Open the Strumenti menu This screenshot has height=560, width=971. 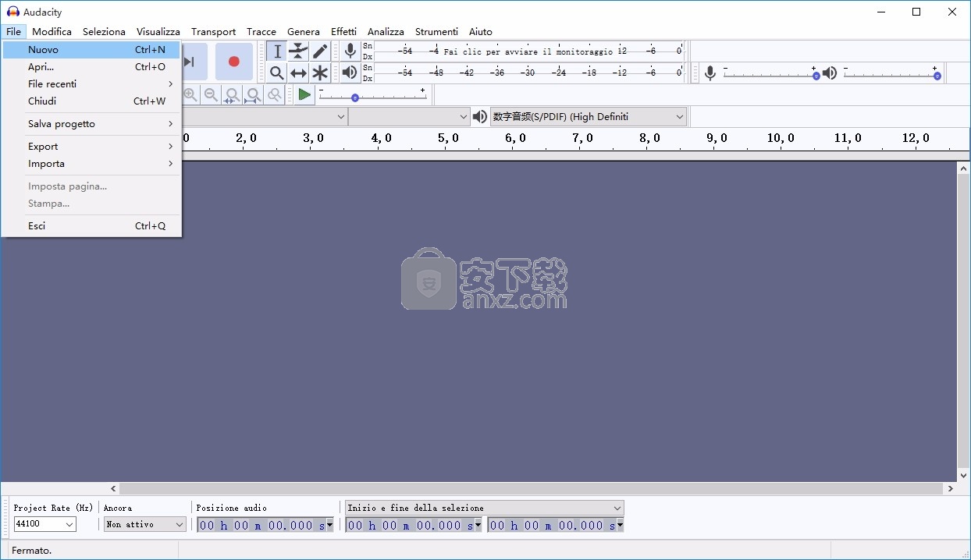click(x=436, y=32)
